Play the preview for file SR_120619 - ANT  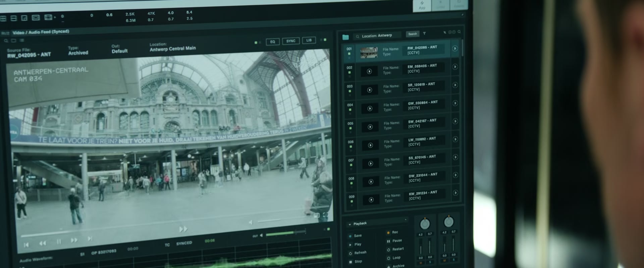pyautogui.click(x=369, y=90)
